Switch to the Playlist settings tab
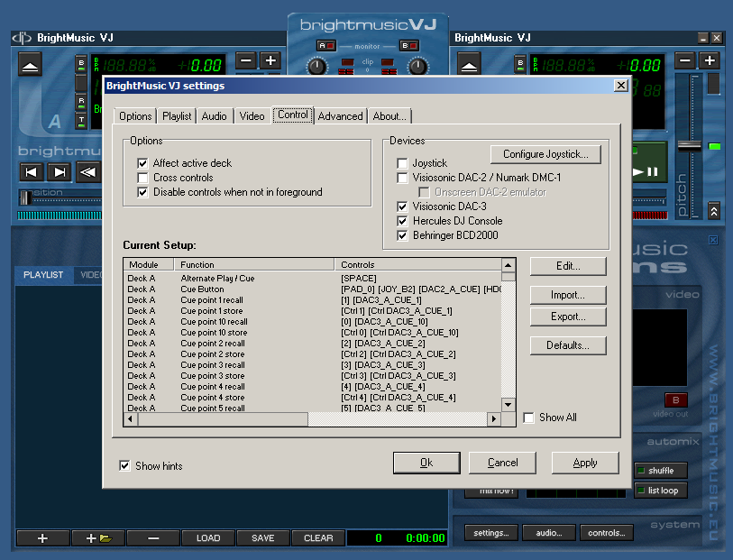 click(177, 116)
